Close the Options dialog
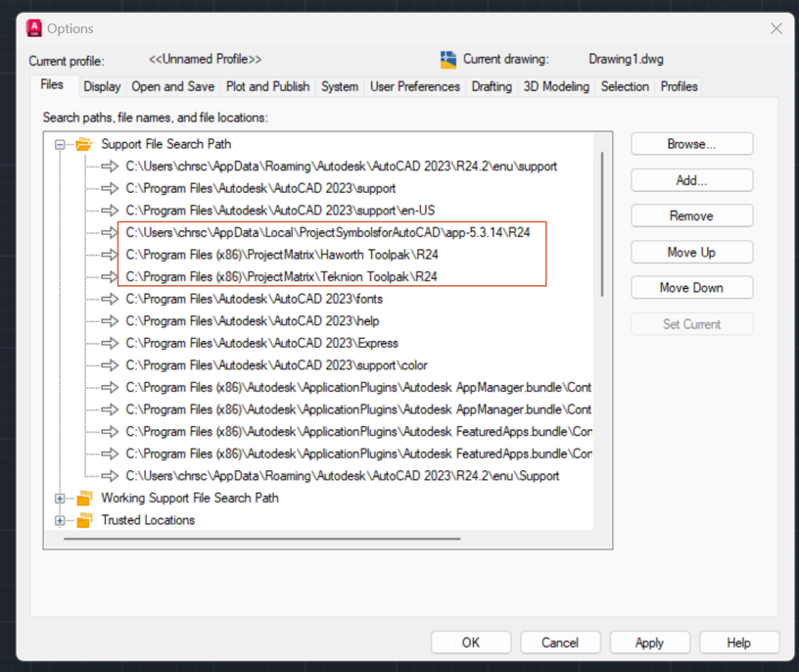Screen dimensions: 799x672 776,28
